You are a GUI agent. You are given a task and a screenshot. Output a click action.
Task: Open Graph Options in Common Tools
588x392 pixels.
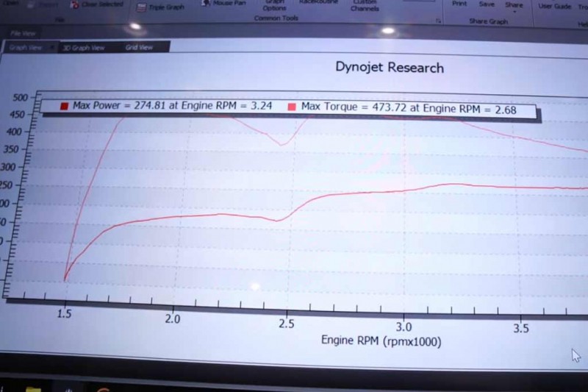pyautogui.click(x=274, y=6)
